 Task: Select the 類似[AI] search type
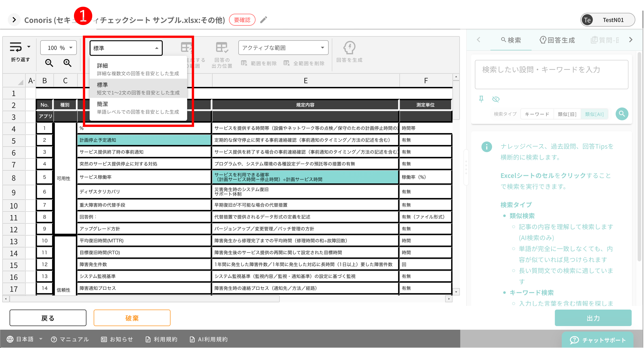tap(594, 114)
